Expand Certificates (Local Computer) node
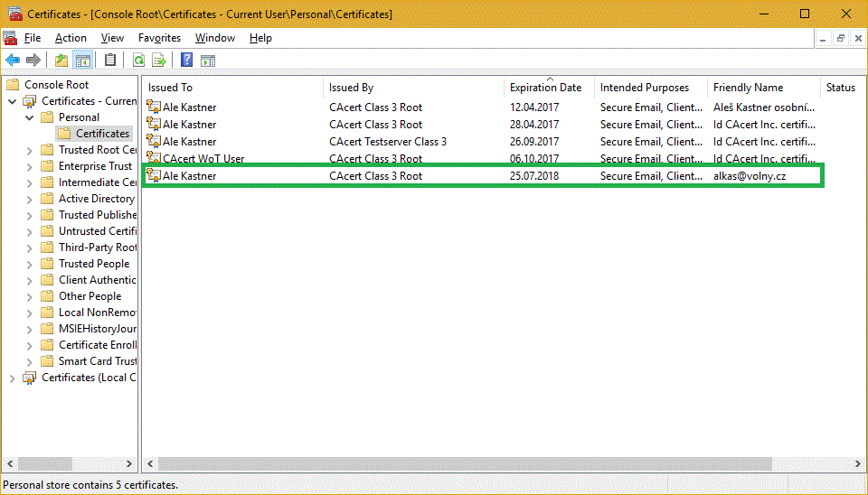Viewport: 868px width, 495px height. (13, 378)
